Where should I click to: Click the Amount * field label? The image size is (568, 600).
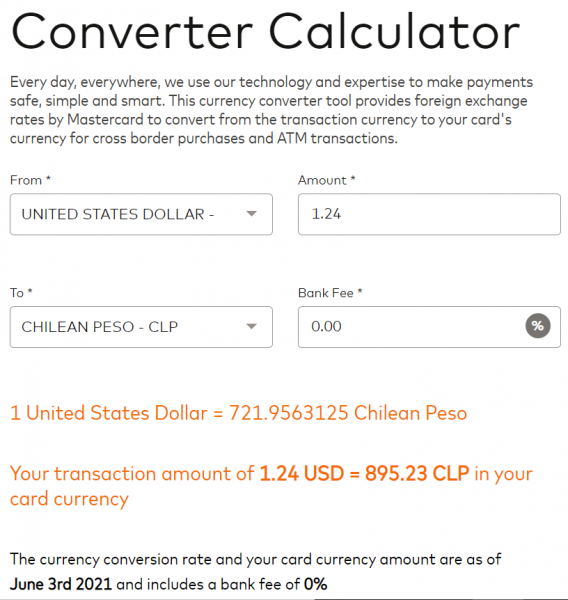pyautogui.click(x=326, y=180)
